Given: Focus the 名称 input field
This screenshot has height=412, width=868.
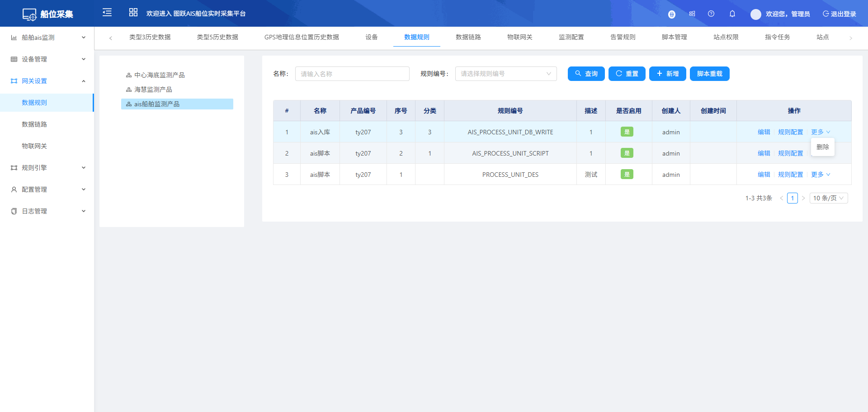Looking at the screenshot, I should (352, 74).
